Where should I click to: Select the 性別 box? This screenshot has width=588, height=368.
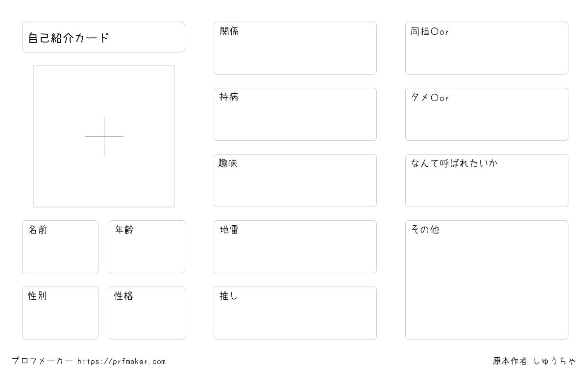coord(60,313)
